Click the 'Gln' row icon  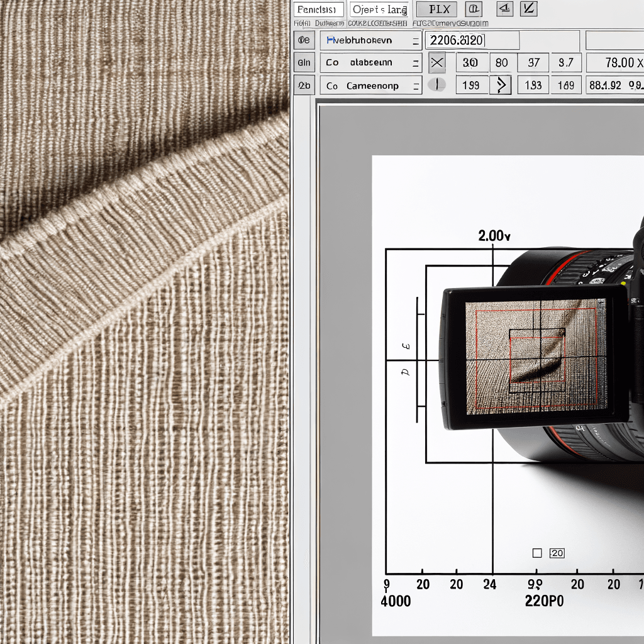point(304,62)
